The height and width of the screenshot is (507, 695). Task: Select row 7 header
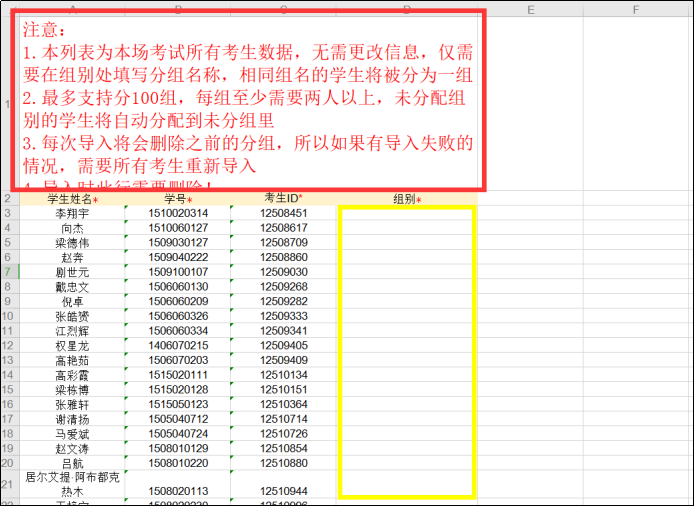[8, 272]
